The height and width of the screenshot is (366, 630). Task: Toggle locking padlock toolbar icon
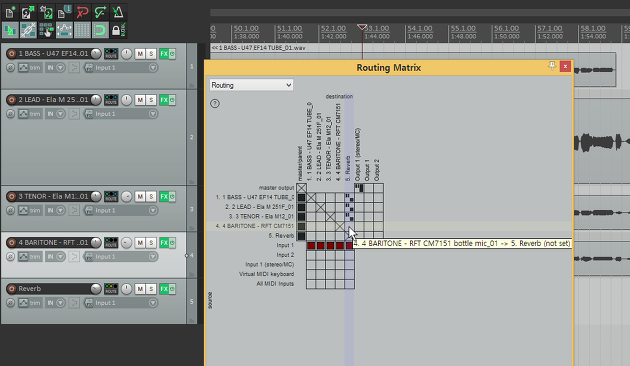118,30
